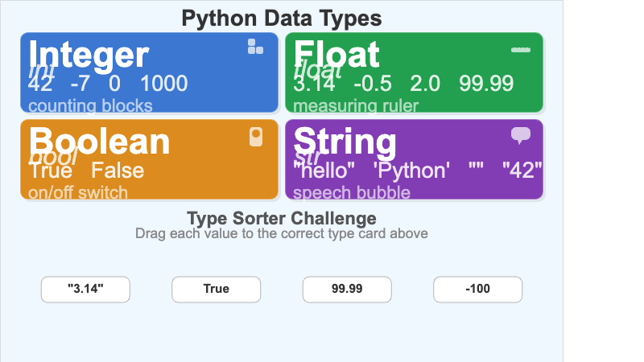The height and width of the screenshot is (362, 644).
Task: Pick the -100 value chip
Action: point(477,289)
